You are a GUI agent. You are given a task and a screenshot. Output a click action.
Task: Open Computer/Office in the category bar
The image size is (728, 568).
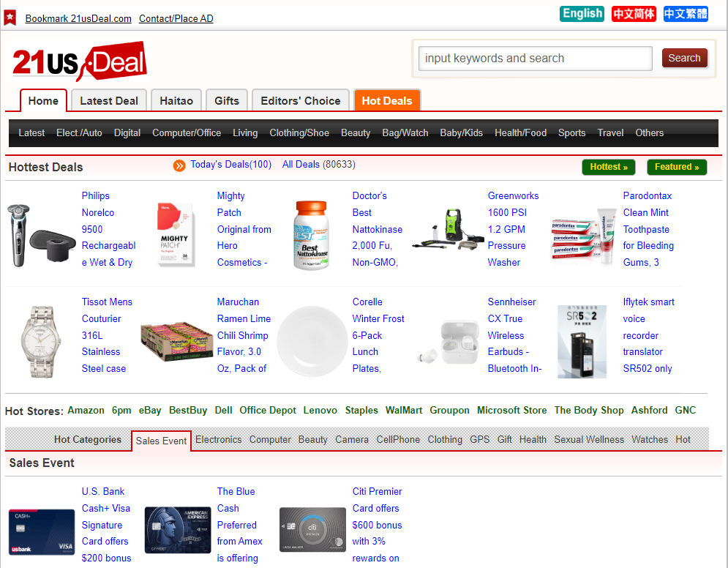coord(187,133)
